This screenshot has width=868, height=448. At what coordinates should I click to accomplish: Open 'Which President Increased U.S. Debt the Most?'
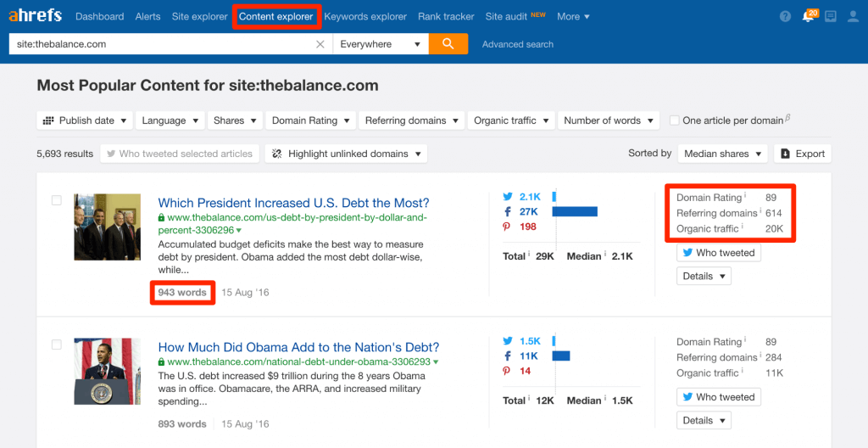[293, 203]
